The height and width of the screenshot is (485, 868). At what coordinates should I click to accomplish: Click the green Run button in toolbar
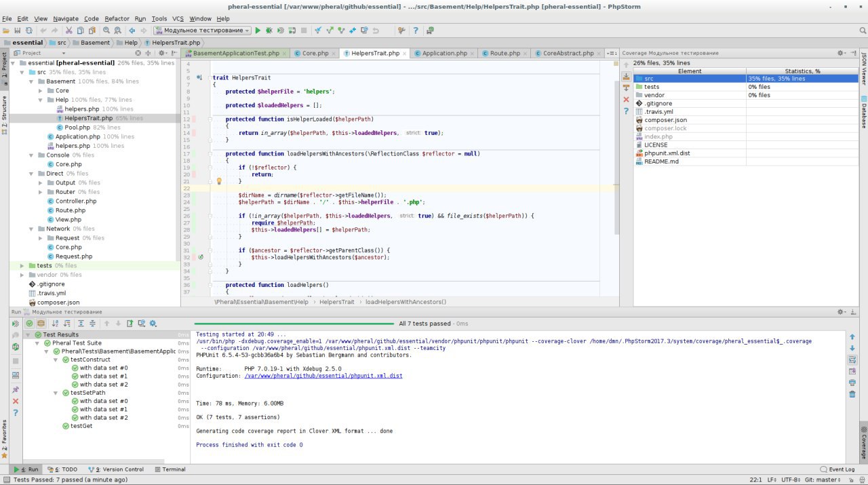point(258,31)
